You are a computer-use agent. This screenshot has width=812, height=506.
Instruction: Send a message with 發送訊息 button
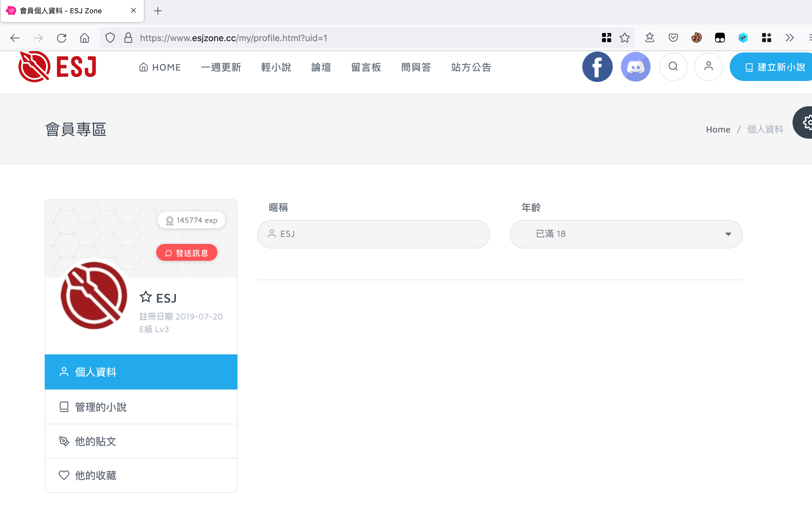click(x=187, y=253)
